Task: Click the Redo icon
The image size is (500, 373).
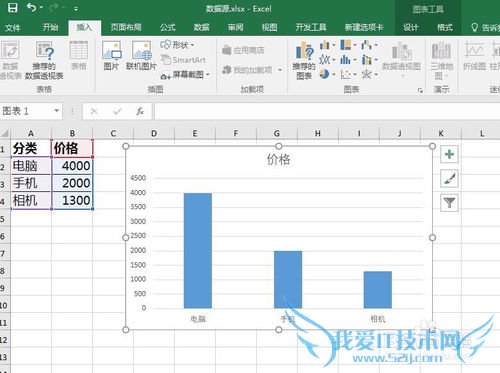Action: point(54,7)
